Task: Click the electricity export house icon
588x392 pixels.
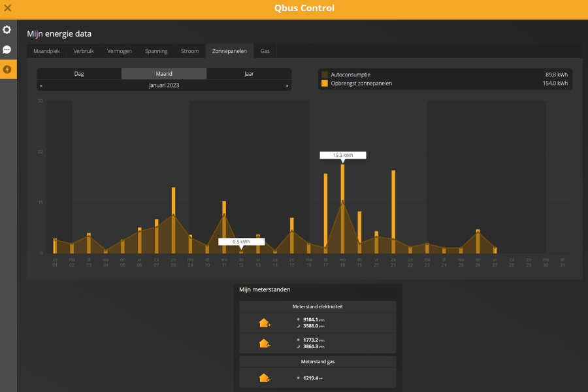Action: 265,323
